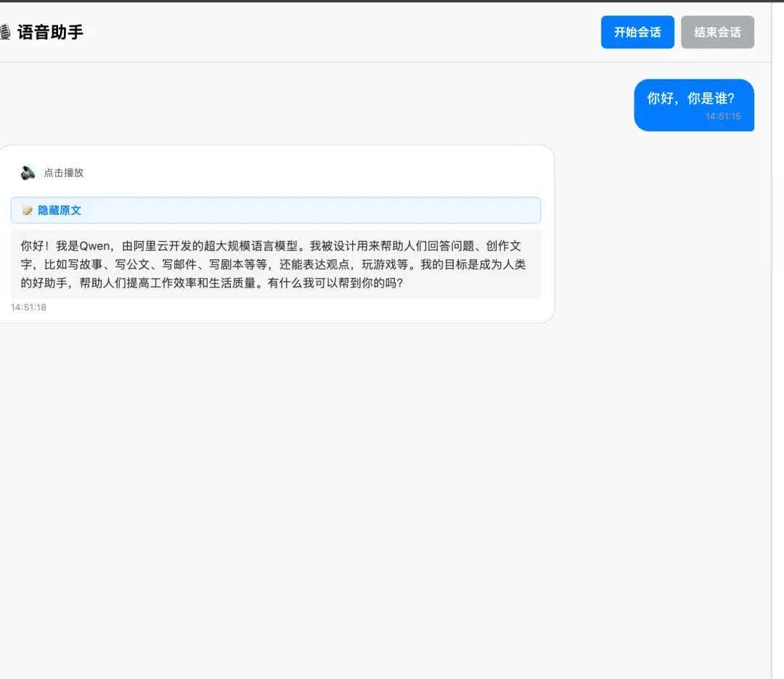This screenshot has height=679, width=784.
Task: Click the gray transcript text box
Action: tap(276, 263)
